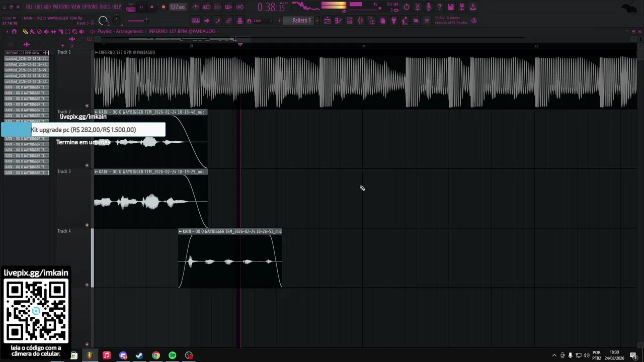Open Chrome from the taskbar

click(x=156, y=355)
